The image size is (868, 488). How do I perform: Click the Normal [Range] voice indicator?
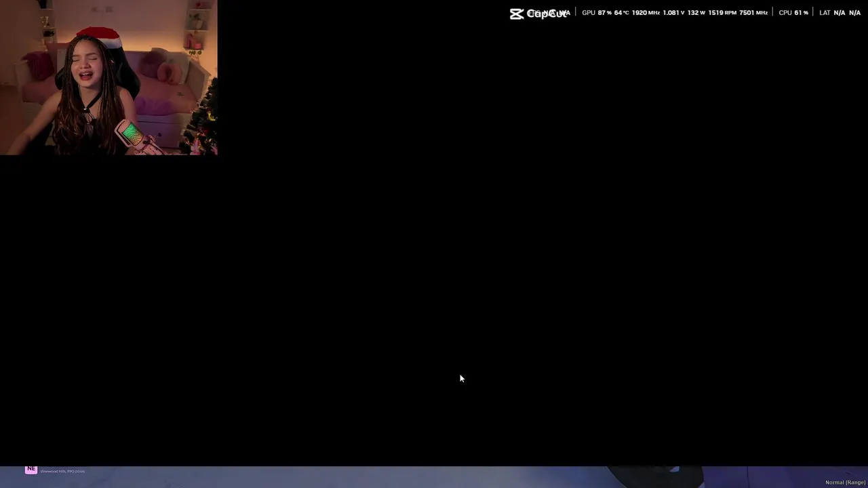pos(845,483)
